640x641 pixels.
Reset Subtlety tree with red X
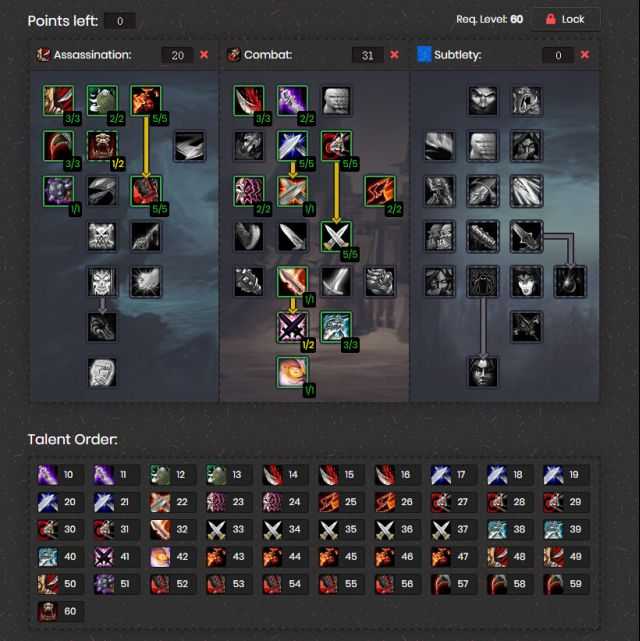tap(585, 55)
